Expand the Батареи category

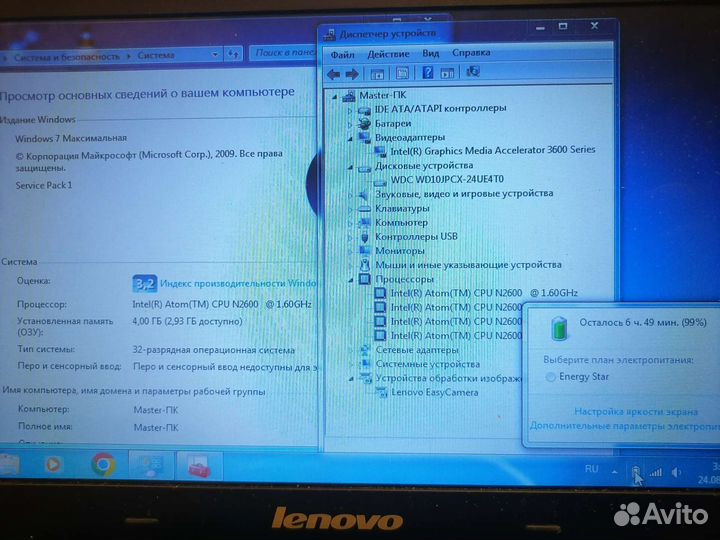[349, 124]
